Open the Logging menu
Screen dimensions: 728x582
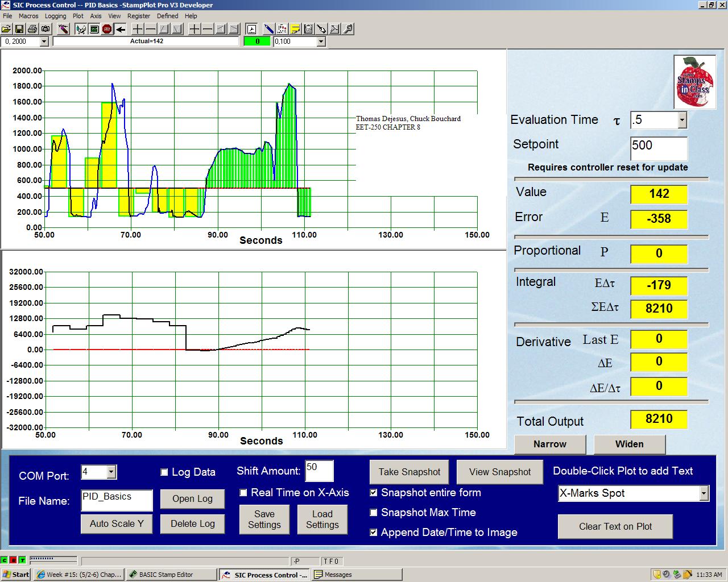pos(55,16)
